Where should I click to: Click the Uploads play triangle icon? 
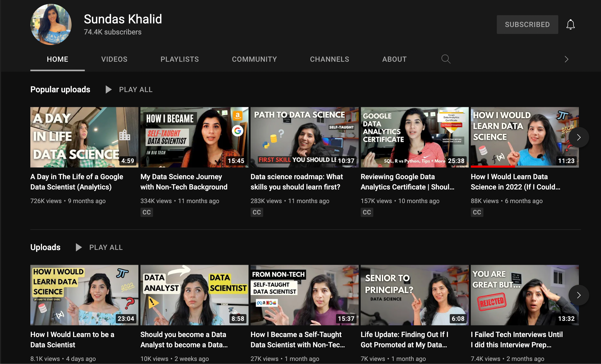pyautogui.click(x=78, y=247)
